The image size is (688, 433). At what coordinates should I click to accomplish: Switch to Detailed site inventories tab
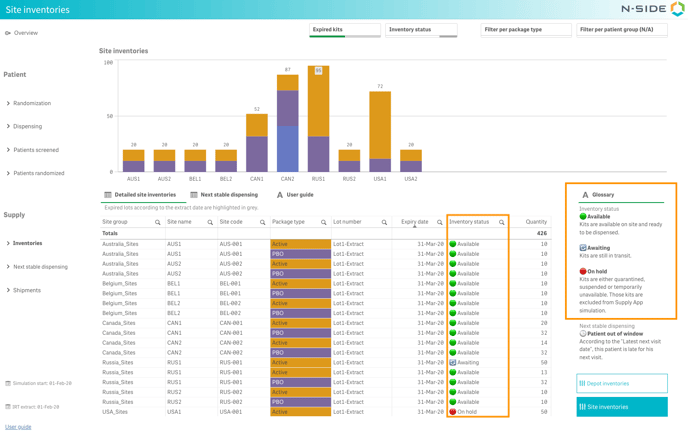coord(140,195)
